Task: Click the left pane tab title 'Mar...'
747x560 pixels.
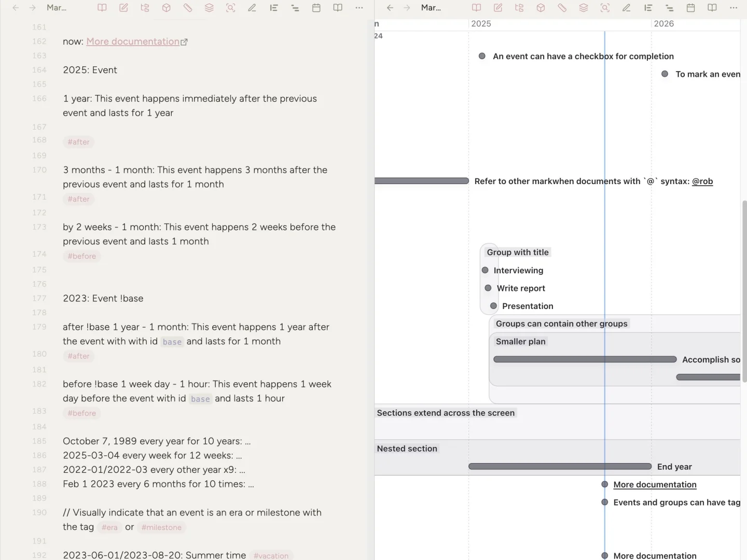Action: (57, 8)
